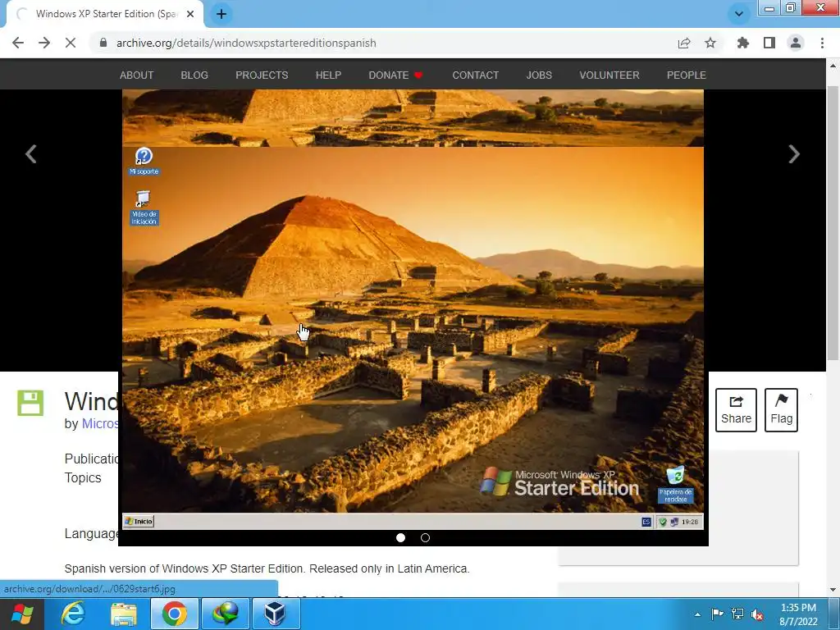Select the first carousel dot

click(400, 538)
